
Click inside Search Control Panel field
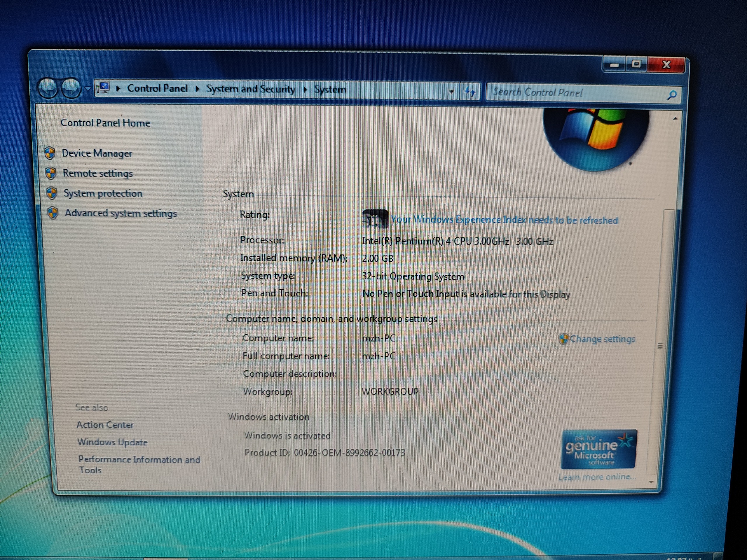click(574, 92)
